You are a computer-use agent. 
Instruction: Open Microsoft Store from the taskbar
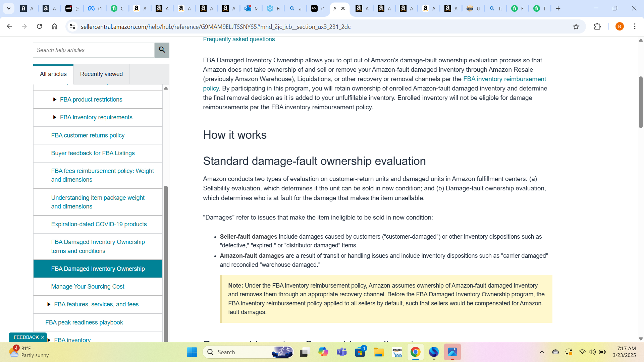point(360,352)
